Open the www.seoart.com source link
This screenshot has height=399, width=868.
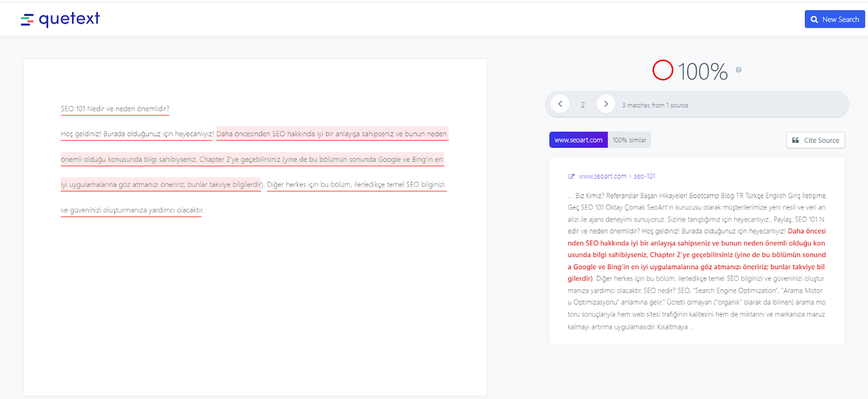click(x=602, y=176)
